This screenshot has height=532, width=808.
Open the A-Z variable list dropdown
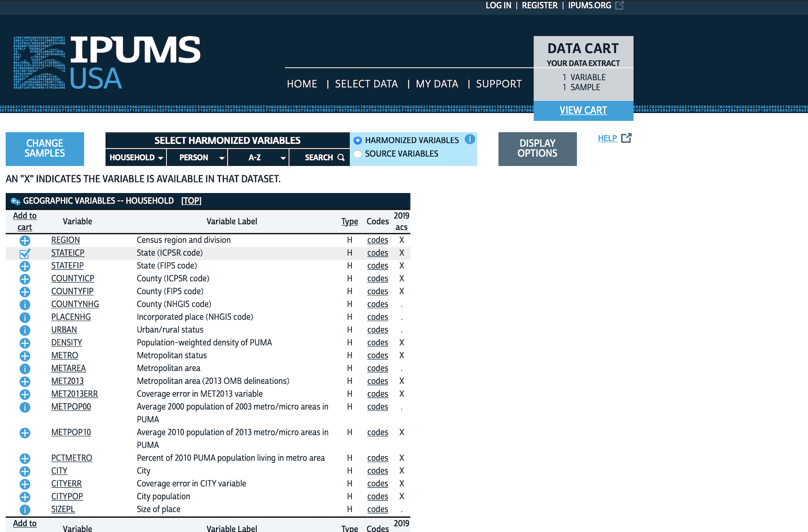pyautogui.click(x=259, y=158)
